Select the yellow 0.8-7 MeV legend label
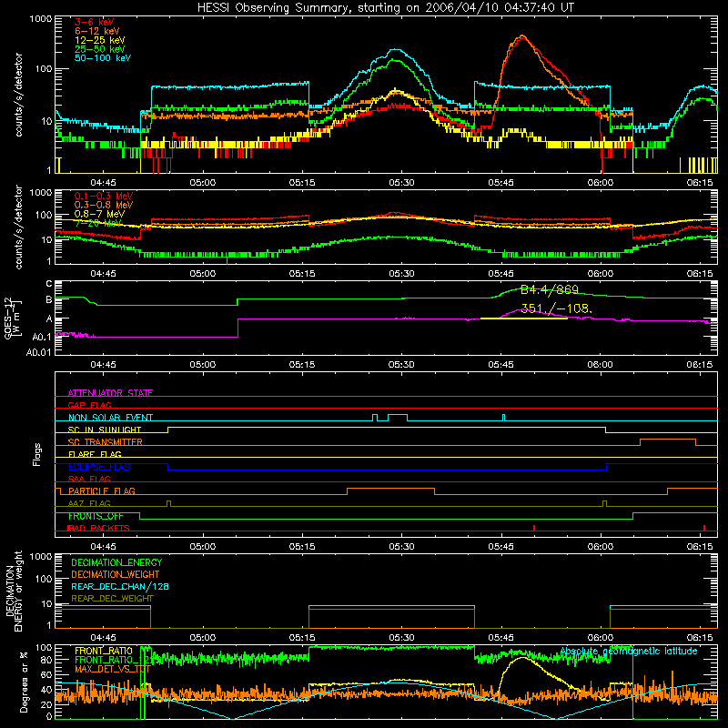 99,214
